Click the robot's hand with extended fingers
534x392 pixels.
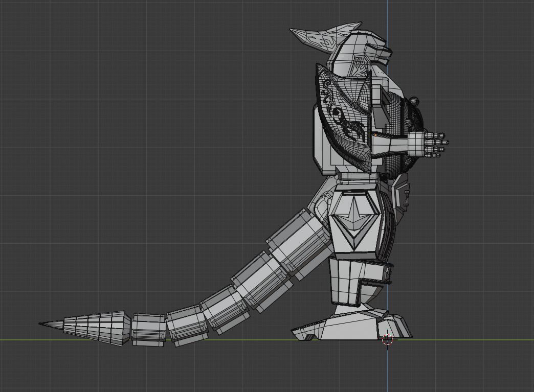click(x=428, y=145)
